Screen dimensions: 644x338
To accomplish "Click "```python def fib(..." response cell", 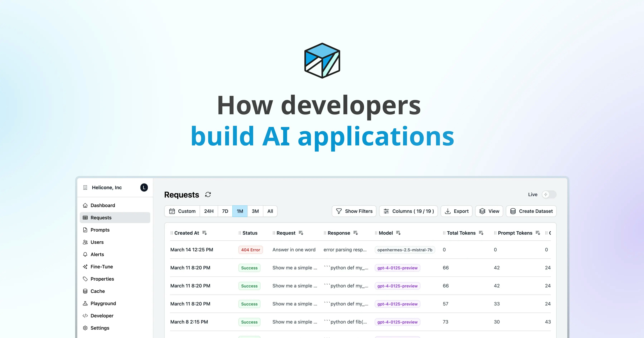I will (x=345, y=322).
